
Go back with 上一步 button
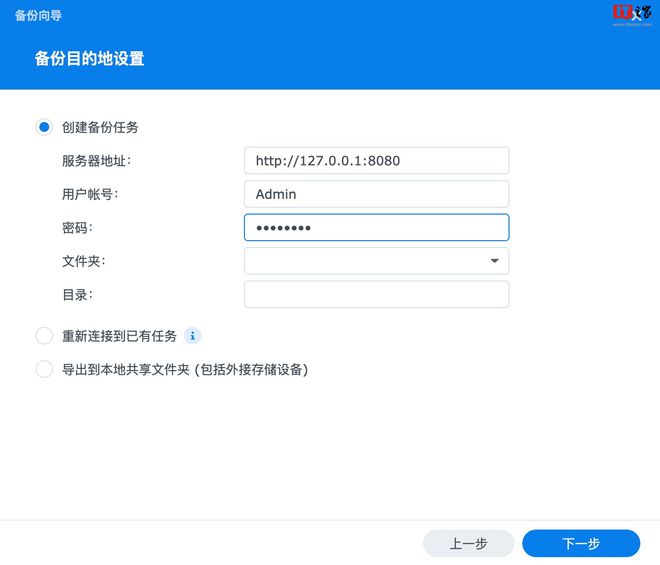[468, 543]
